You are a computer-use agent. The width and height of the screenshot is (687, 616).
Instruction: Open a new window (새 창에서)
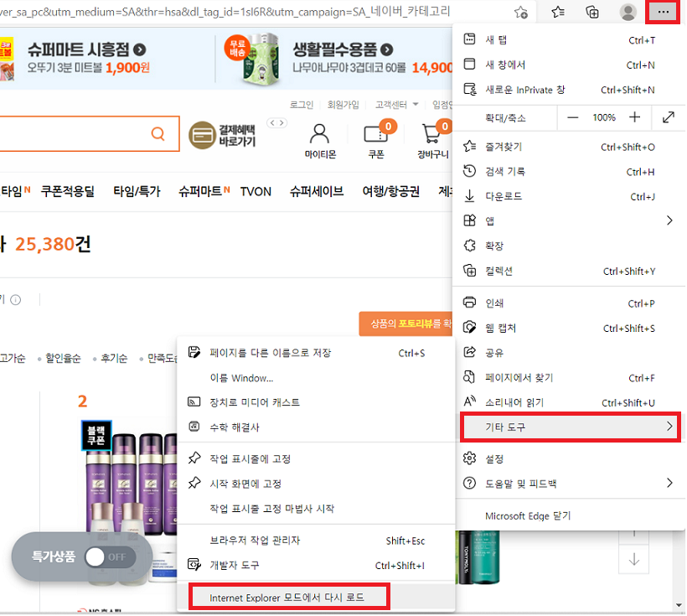click(x=569, y=65)
